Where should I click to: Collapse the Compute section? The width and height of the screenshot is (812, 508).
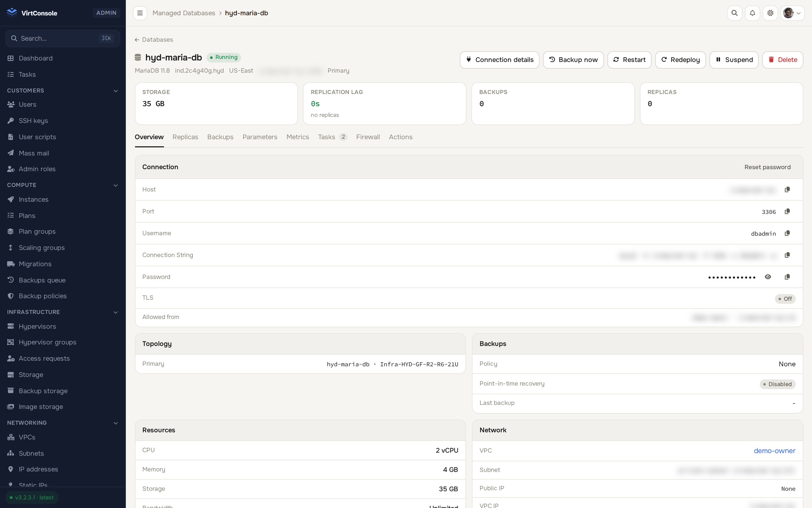click(116, 185)
